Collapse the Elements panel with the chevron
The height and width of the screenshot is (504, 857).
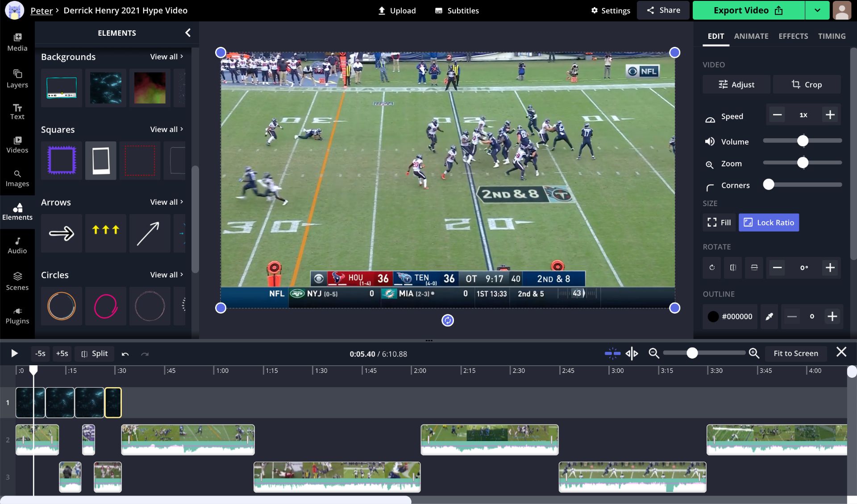(x=188, y=33)
